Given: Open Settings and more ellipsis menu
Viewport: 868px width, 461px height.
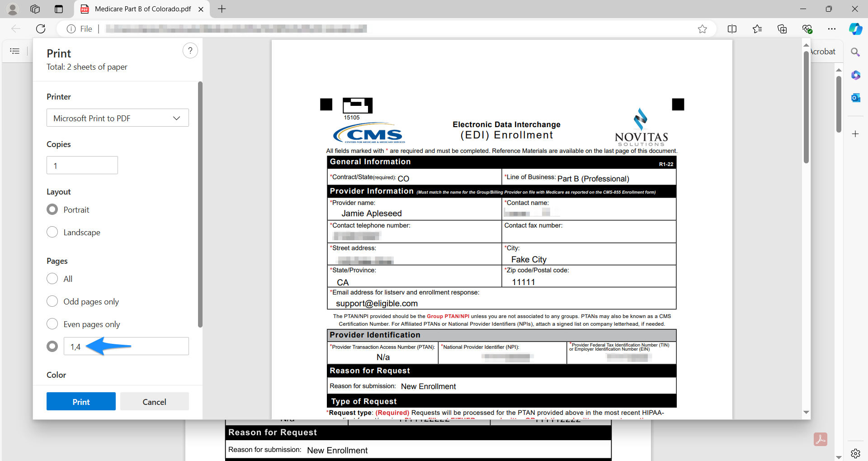Looking at the screenshot, I should pyautogui.click(x=832, y=29).
